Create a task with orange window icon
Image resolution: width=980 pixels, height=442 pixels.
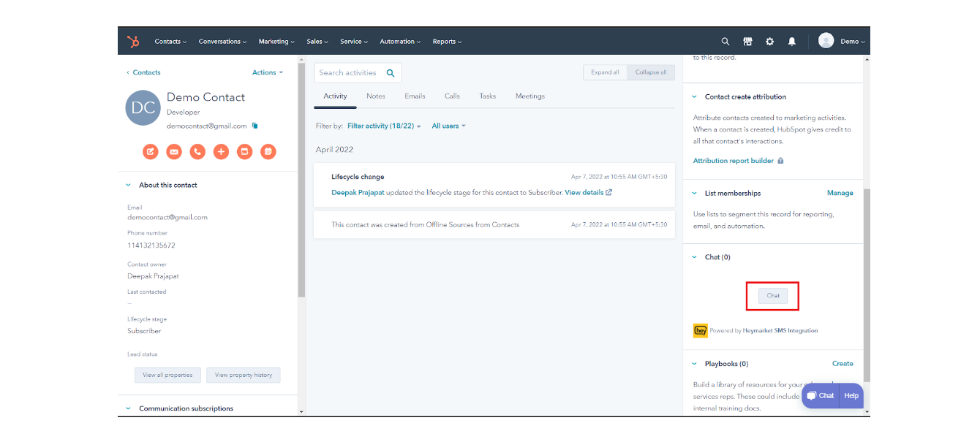pyautogui.click(x=245, y=152)
